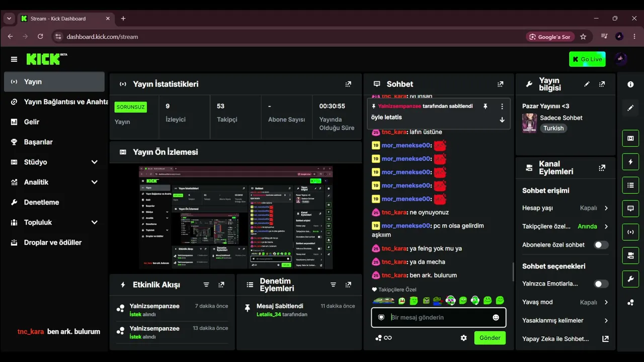Toggle channel actions camera widget in right rail

[630, 255]
